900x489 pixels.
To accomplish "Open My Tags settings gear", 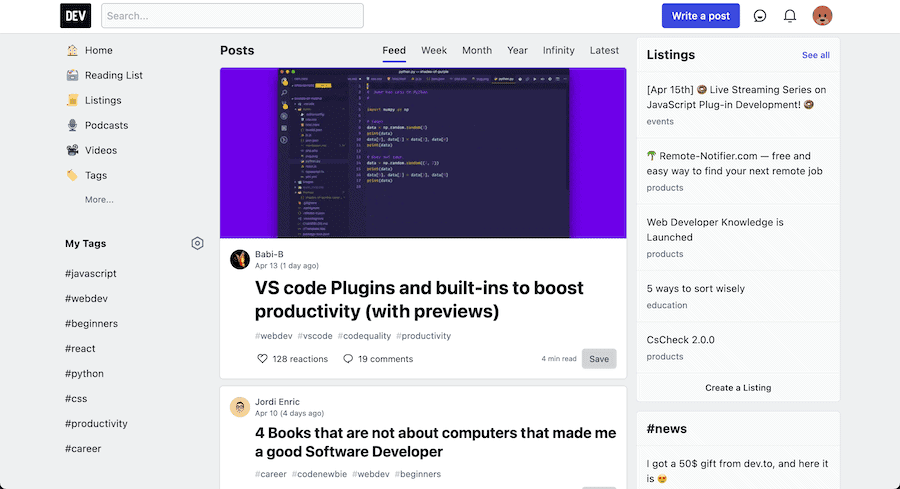I will click(x=197, y=243).
